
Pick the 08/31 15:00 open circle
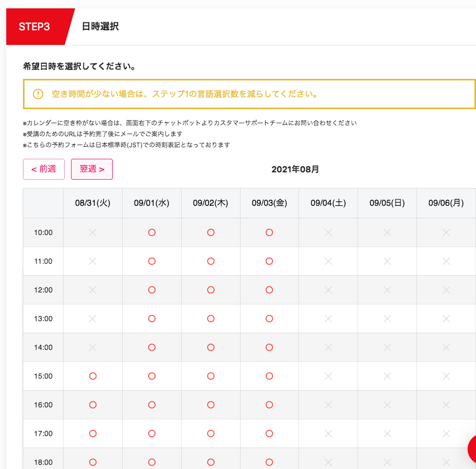tap(93, 376)
